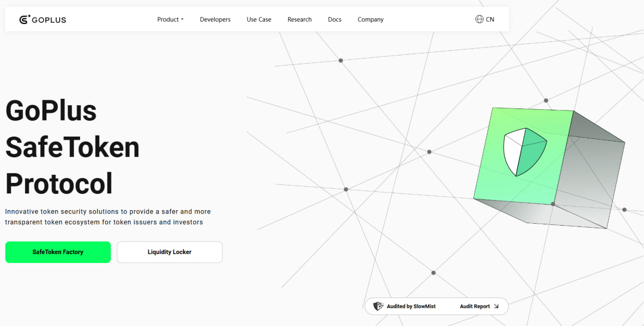Screen dimensions: 644x326
Task: Click the GoPlus logo
Action: coord(43,20)
